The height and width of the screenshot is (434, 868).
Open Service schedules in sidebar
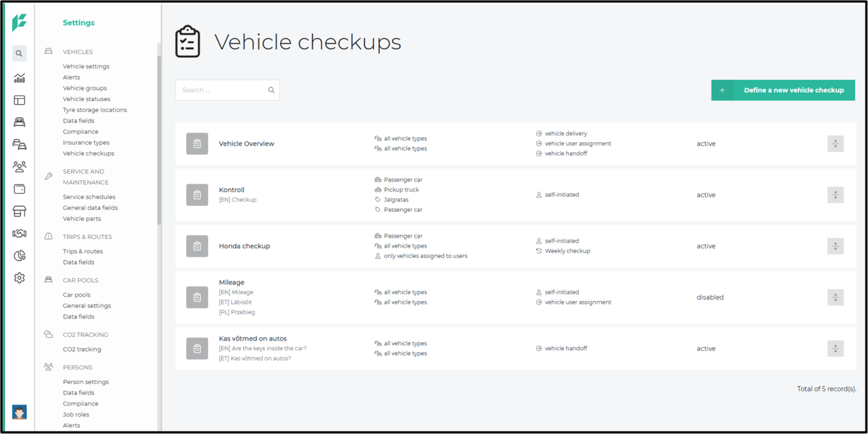(89, 197)
